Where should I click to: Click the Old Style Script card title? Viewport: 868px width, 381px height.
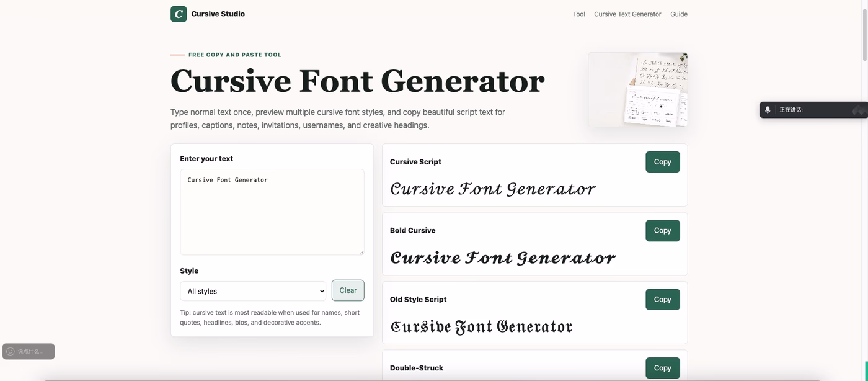click(x=418, y=299)
